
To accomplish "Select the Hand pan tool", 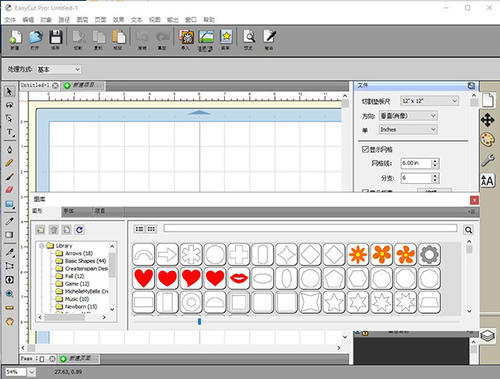I will [9, 322].
